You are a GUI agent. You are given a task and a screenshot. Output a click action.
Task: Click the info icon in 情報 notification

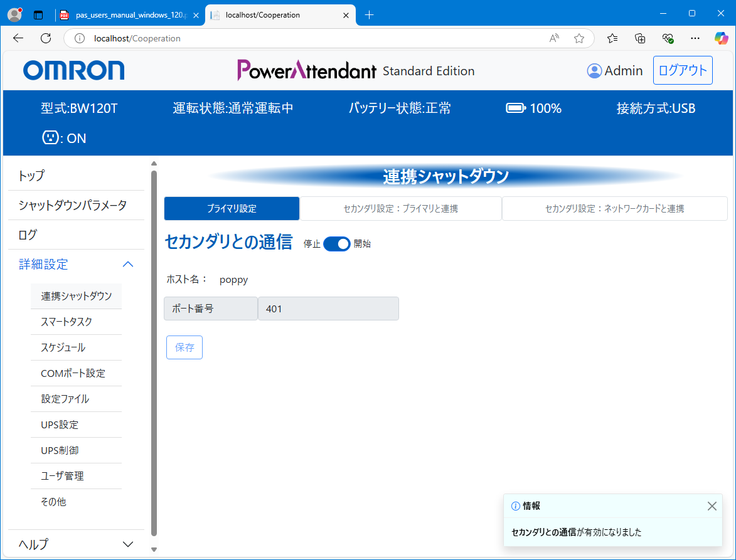515,506
